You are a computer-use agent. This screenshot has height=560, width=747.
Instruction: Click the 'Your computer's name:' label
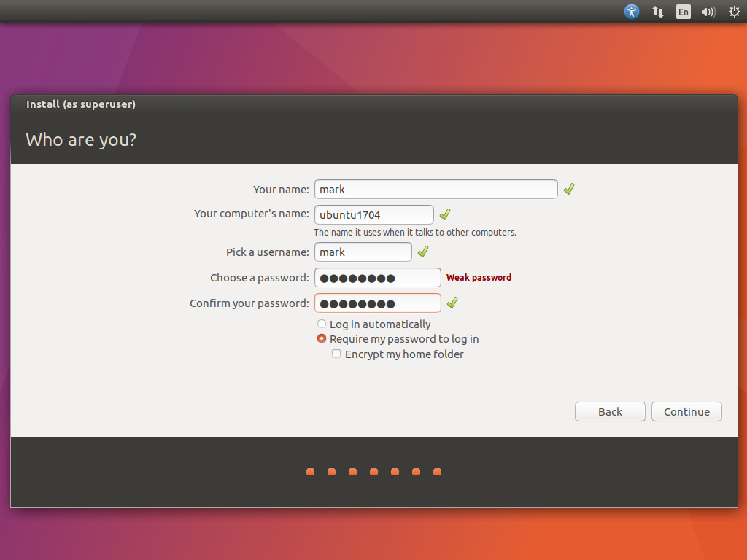click(x=252, y=214)
